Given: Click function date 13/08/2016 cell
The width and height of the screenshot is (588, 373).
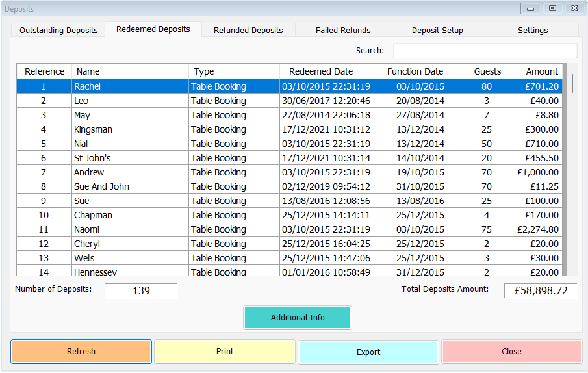Looking at the screenshot, I should 421,201.
